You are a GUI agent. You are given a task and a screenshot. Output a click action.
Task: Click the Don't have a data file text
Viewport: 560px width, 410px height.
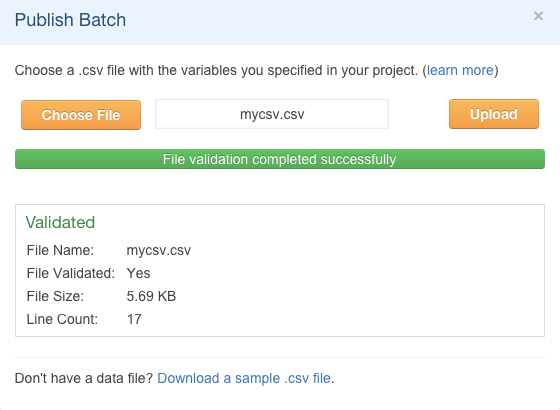pyautogui.click(x=84, y=378)
